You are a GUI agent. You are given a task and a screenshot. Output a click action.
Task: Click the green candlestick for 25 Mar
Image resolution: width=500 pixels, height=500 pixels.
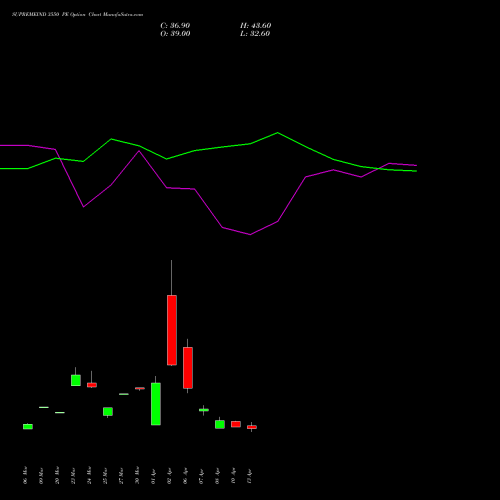108,411
